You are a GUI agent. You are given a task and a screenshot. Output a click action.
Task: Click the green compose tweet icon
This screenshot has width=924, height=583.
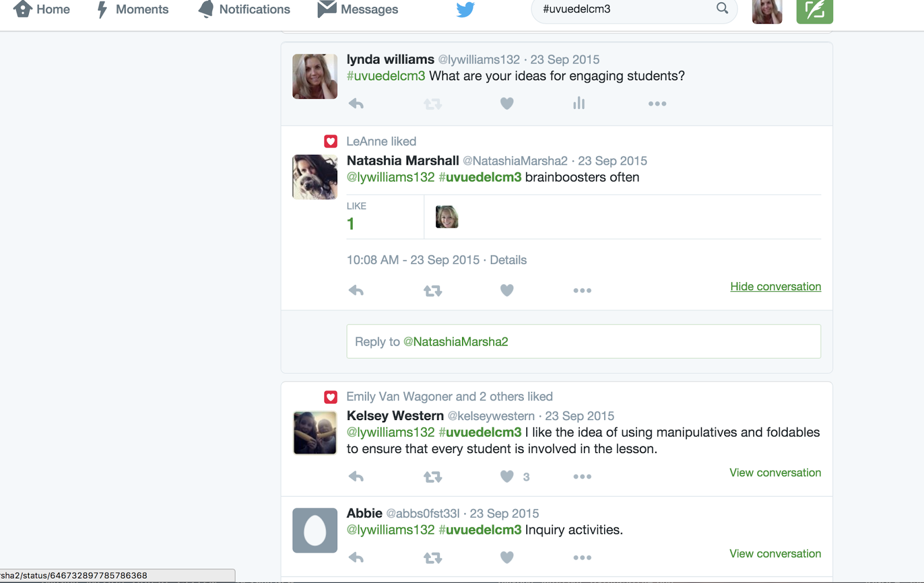tap(814, 10)
